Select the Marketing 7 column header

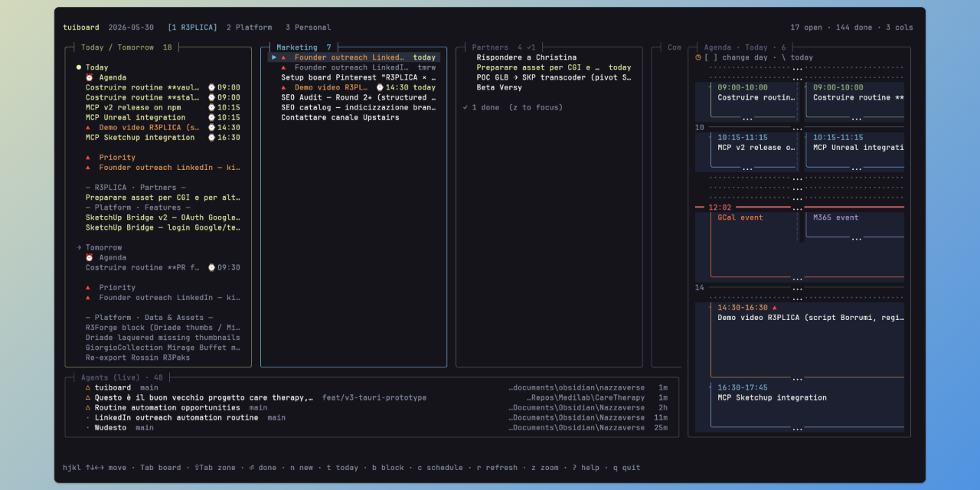pos(304,47)
